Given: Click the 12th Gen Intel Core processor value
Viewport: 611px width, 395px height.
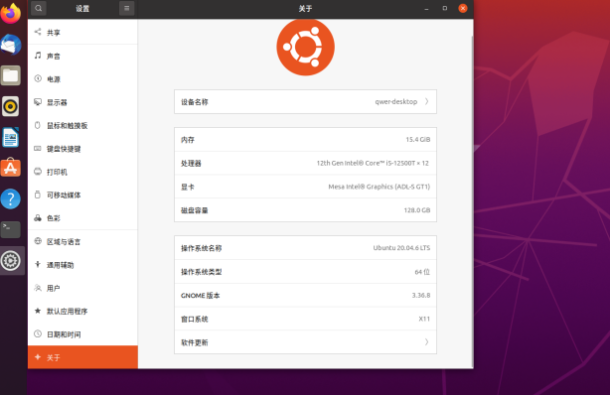Looking at the screenshot, I should (373, 163).
